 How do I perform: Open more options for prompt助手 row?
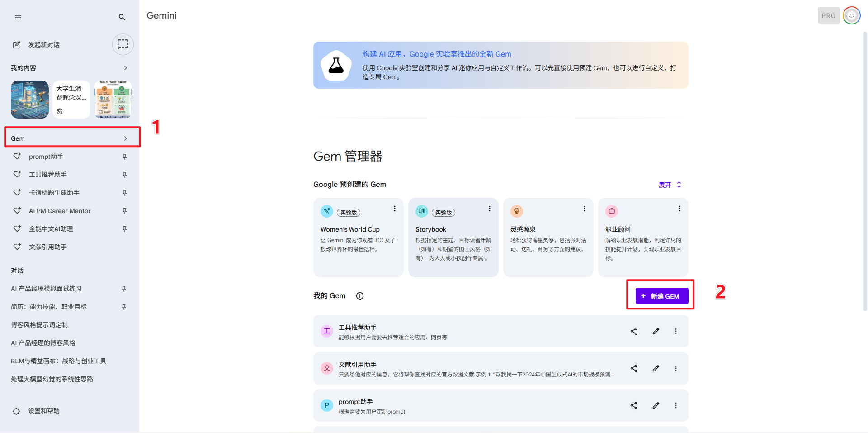[x=676, y=405]
